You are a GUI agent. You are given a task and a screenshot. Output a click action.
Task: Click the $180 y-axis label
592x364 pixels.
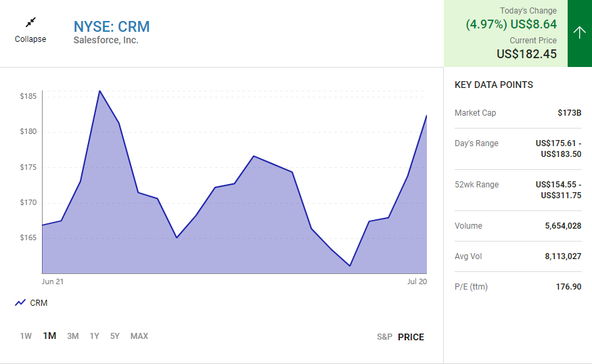(28, 131)
